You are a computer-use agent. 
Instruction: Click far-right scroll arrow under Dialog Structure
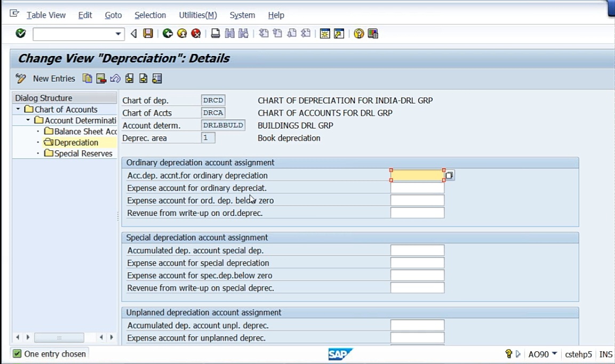[111, 337]
